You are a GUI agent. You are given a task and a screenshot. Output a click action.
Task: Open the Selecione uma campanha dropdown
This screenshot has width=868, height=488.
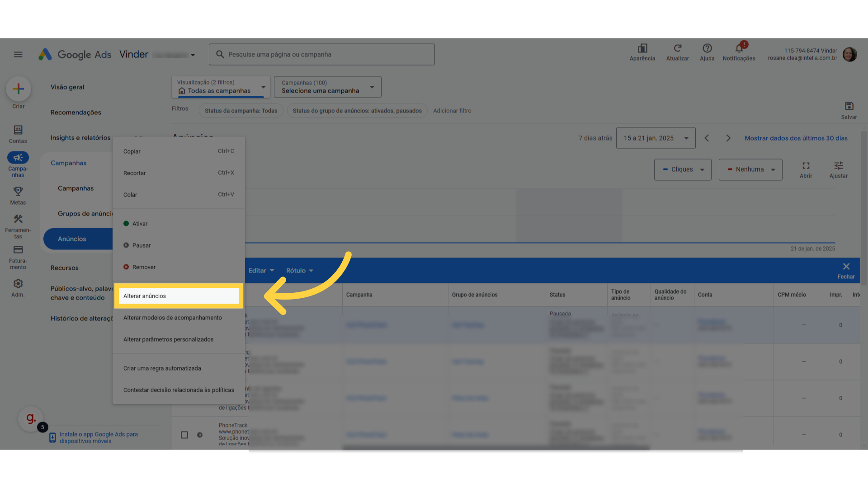(328, 87)
